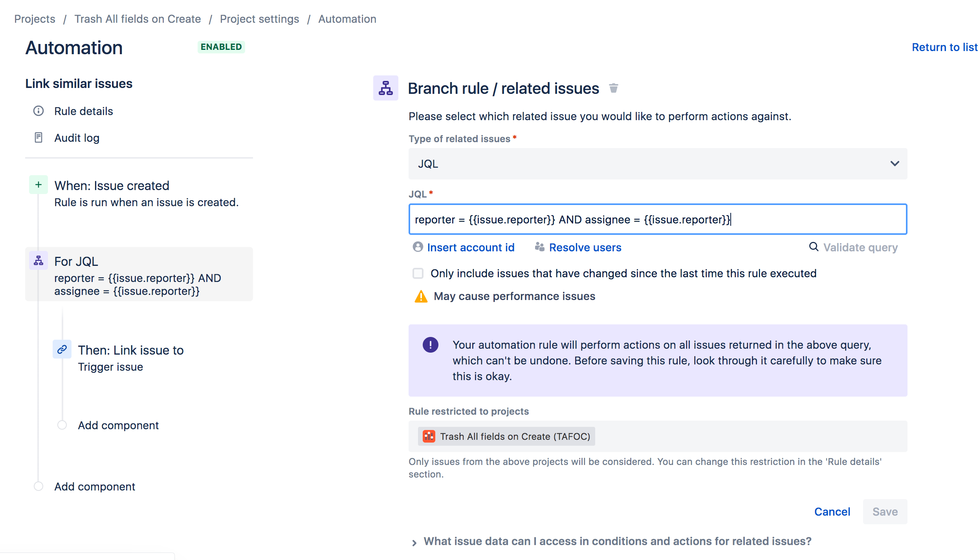The image size is (979, 560).
Task: Click the May cause performance issues warning icon
Action: [420, 296]
